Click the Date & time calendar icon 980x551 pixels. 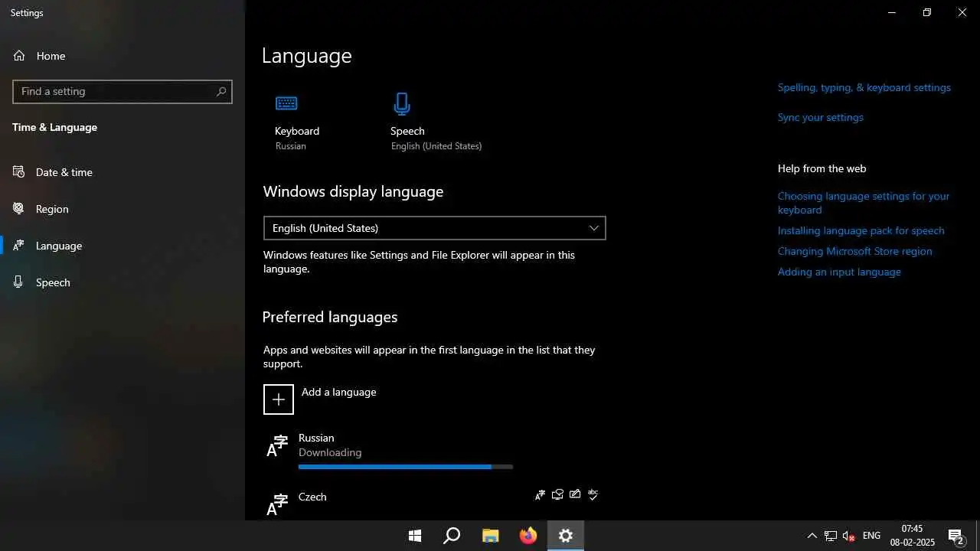coord(19,172)
